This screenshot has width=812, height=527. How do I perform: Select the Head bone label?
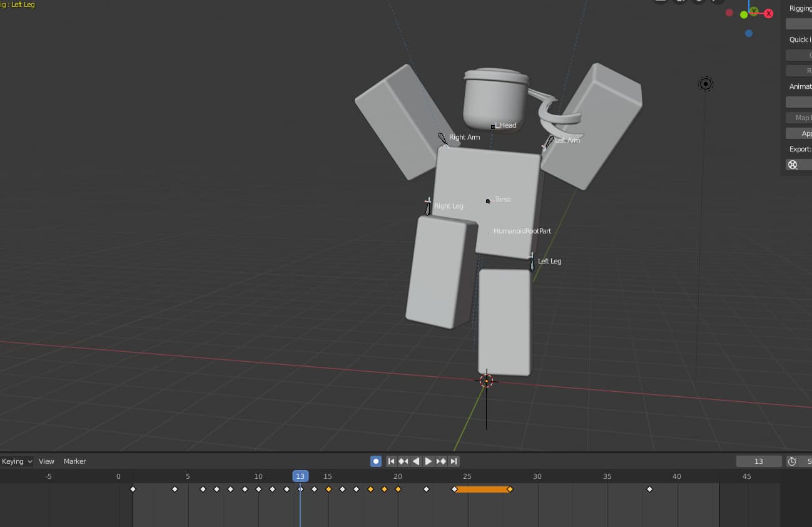tap(507, 125)
